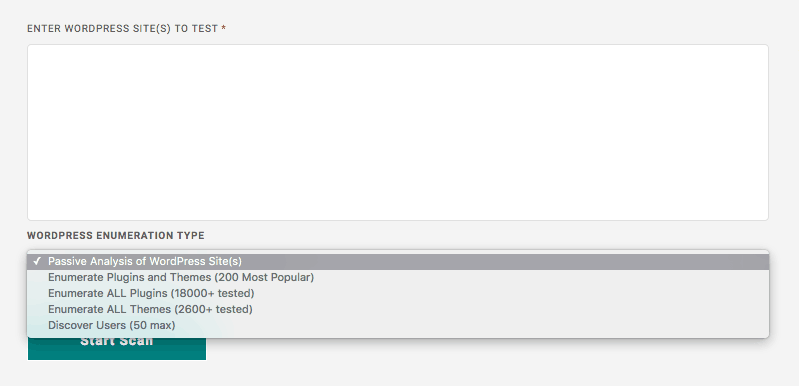Choose Enumerate Plugins and Themes (200 Most Popular)
The image size is (799, 386).
[x=397, y=278]
